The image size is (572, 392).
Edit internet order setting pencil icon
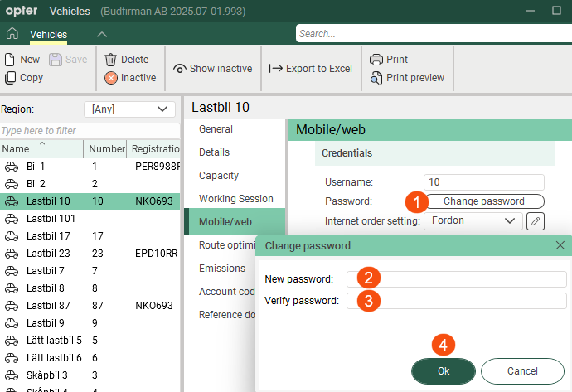(536, 221)
